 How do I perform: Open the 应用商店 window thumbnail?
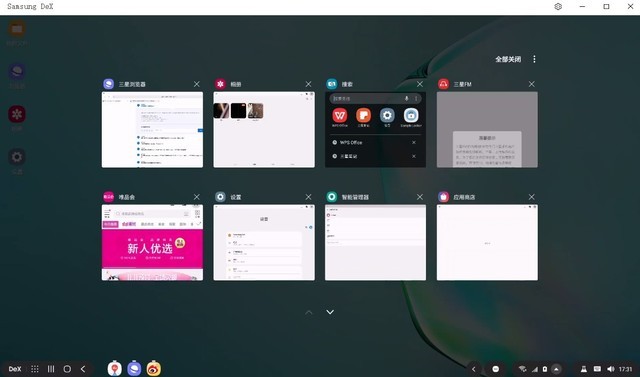coord(487,243)
